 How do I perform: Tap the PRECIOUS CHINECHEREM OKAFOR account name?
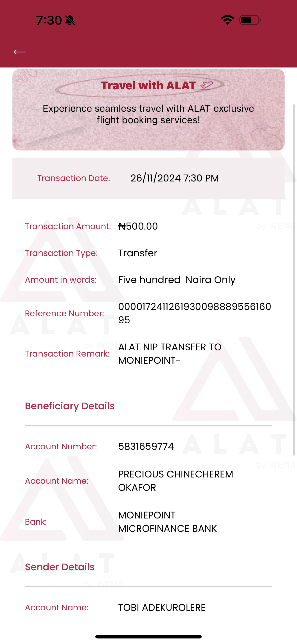175,480
